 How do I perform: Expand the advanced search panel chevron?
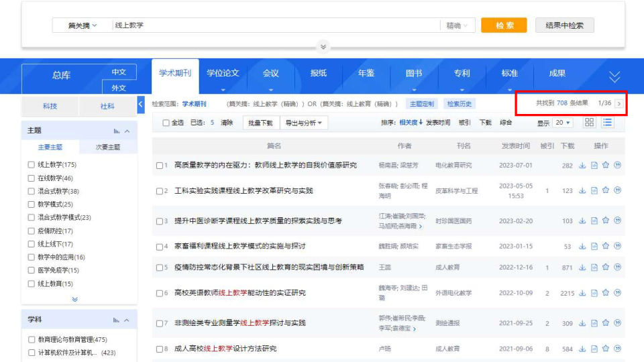point(323,47)
